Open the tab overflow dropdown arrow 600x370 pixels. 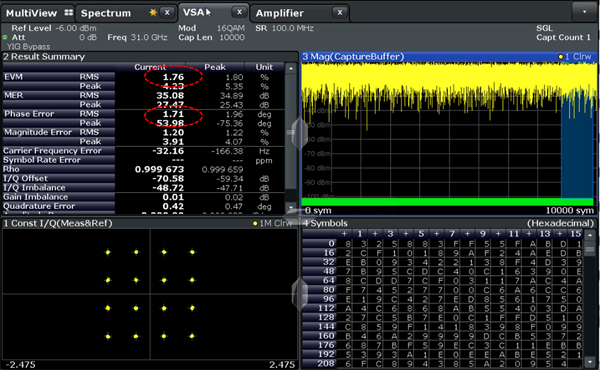(x=584, y=12)
